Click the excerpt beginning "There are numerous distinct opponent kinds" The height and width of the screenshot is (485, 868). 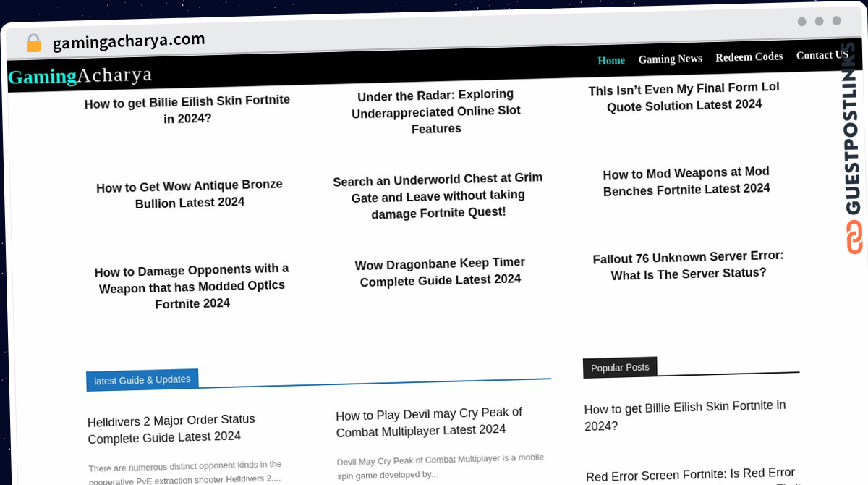[185, 472]
